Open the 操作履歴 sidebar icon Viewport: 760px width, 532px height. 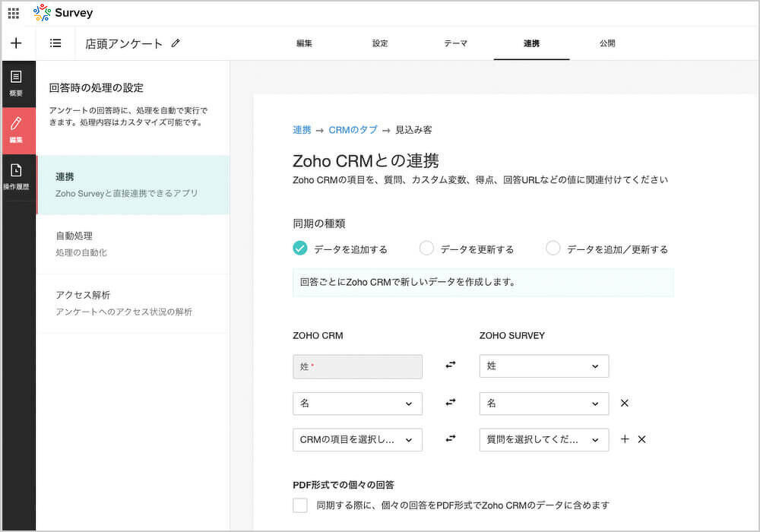click(16, 176)
